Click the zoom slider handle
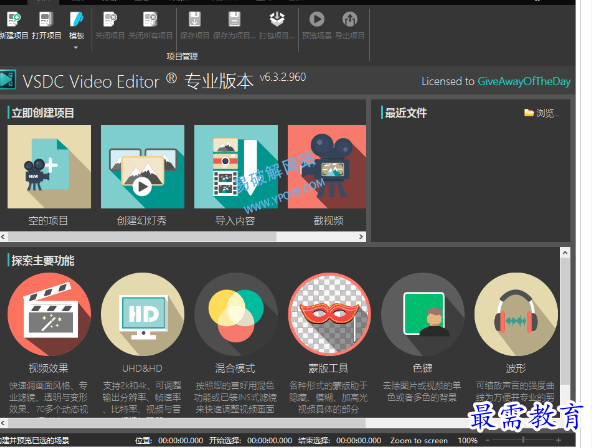Image resolution: width=592 pixels, height=448 pixels. point(523,440)
